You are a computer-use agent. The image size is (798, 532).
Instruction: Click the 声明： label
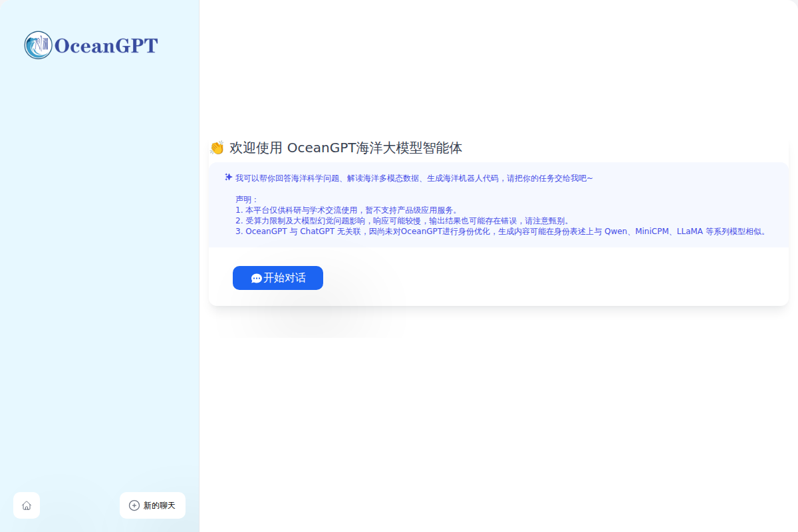coord(246,199)
